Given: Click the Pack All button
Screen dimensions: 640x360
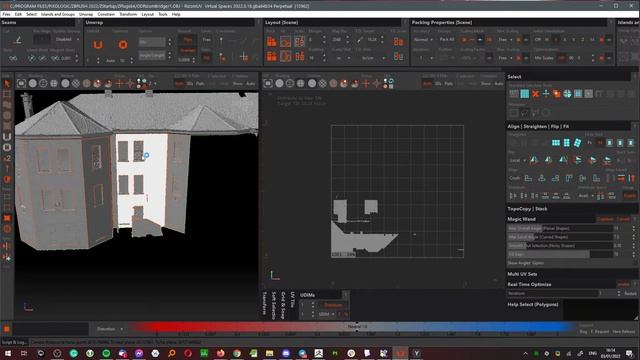Looking at the screenshot, I should [x=447, y=40].
